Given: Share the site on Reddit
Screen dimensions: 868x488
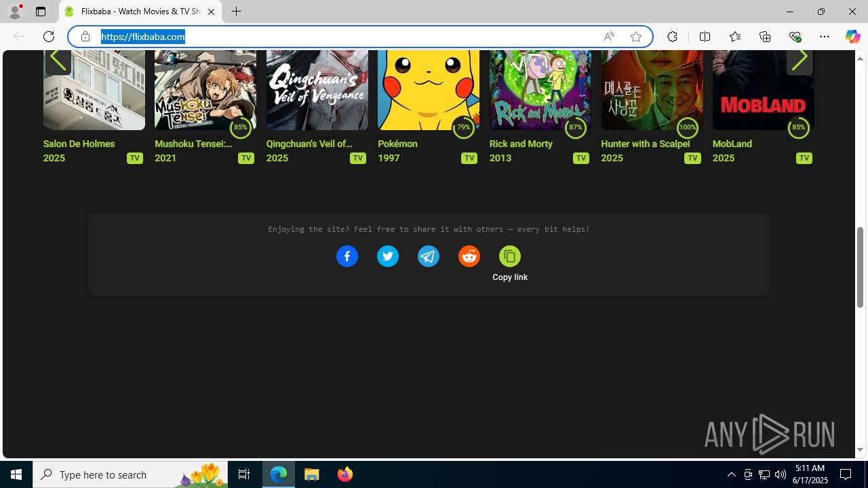Looking at the screenshot, I should (x=469, y=256).
